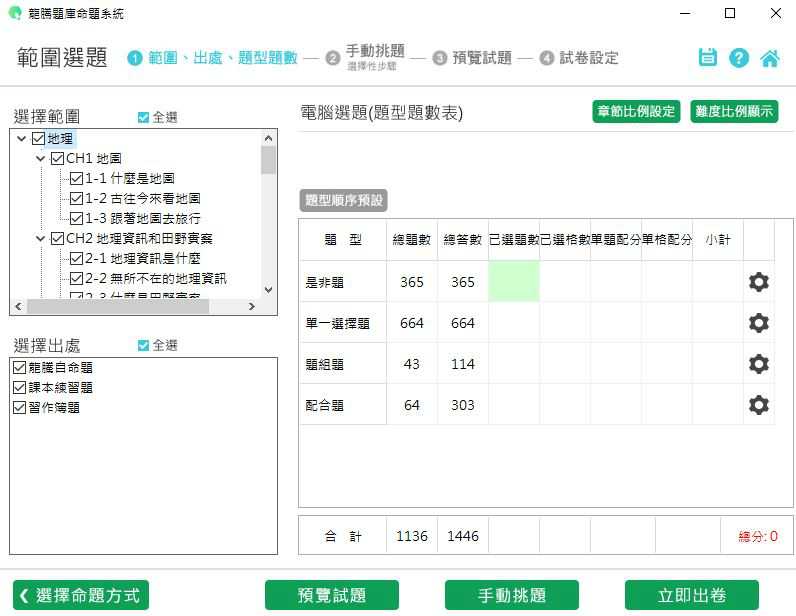Click the 總題數 column header
The image size is (796, 616).
(x=412, y=239)
